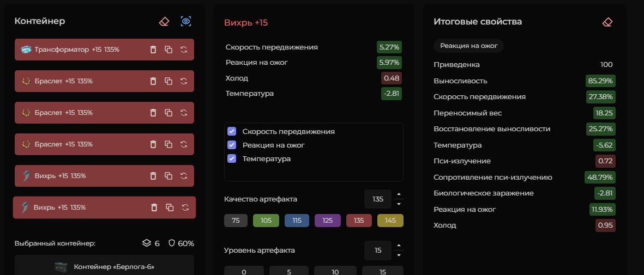
Task: Copy the first Браслет +15 row
Action: point(168,81)
